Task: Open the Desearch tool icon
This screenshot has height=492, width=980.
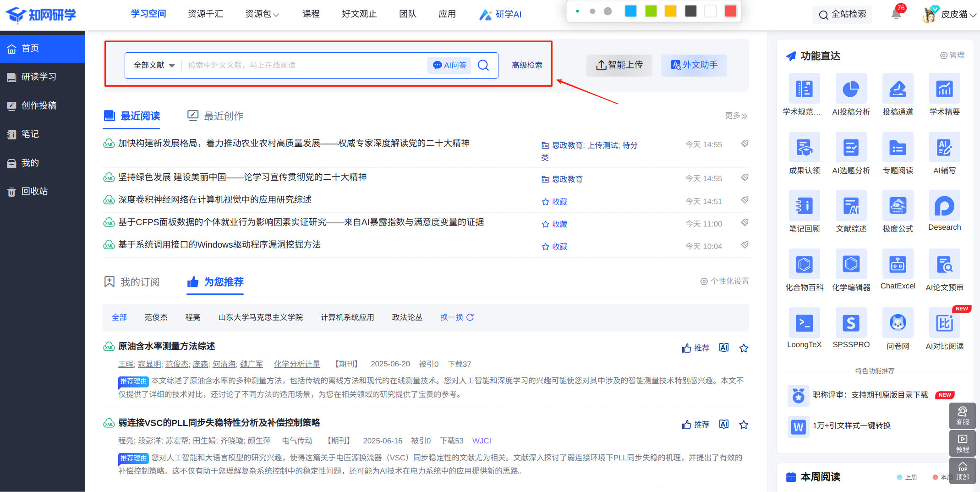Action: click(944, 206)
